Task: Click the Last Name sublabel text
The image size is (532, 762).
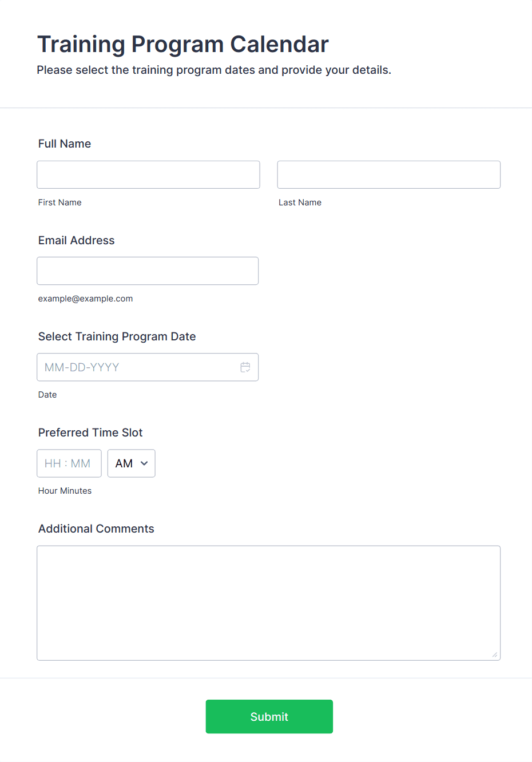Action: coord(300,203)
